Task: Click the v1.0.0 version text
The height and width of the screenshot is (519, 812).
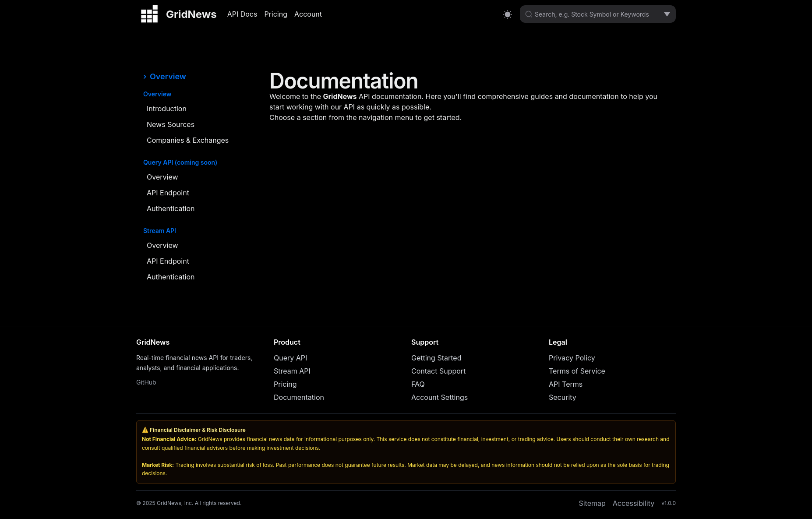Action: point(668,503)
